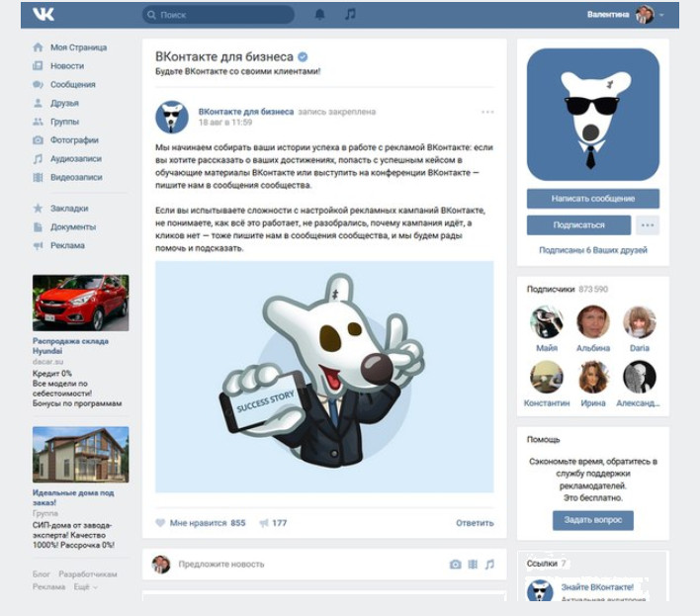Attach audio with music note icon in suggest-news box
Viewport: 700px width, 616px height.
(x=489, y=565)
